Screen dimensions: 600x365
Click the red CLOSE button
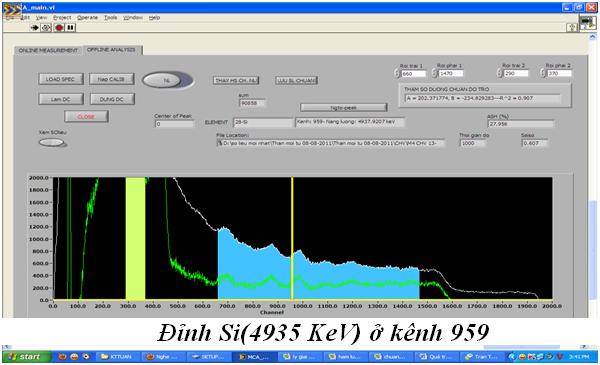pos(86,117)
